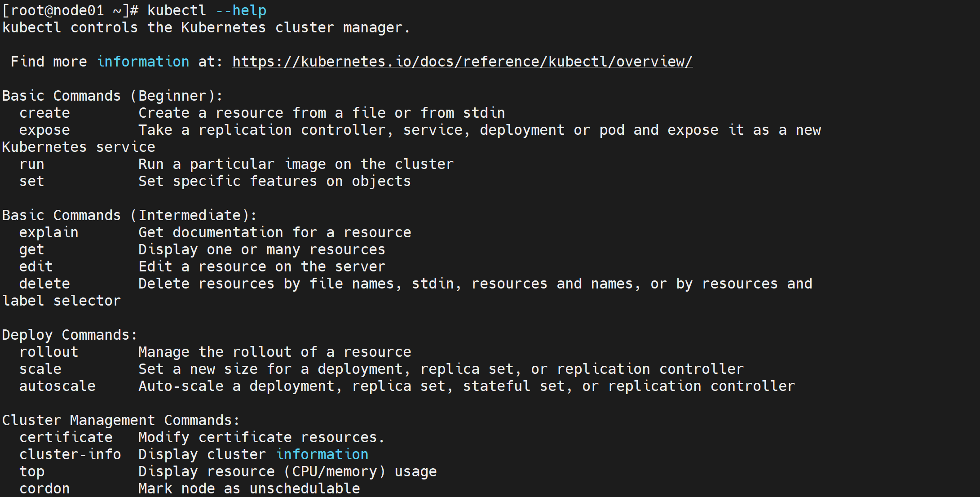Click the 'Basic Commands (Intermediate):' heading
Viewport: 980px width, 497px height.
tap(129, 215)
